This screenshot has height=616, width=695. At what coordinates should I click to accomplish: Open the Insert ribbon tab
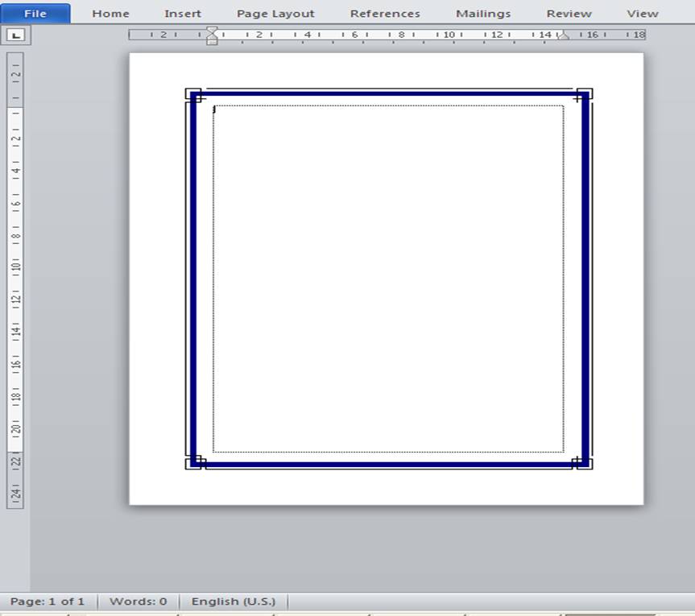(x=183, y=13)
